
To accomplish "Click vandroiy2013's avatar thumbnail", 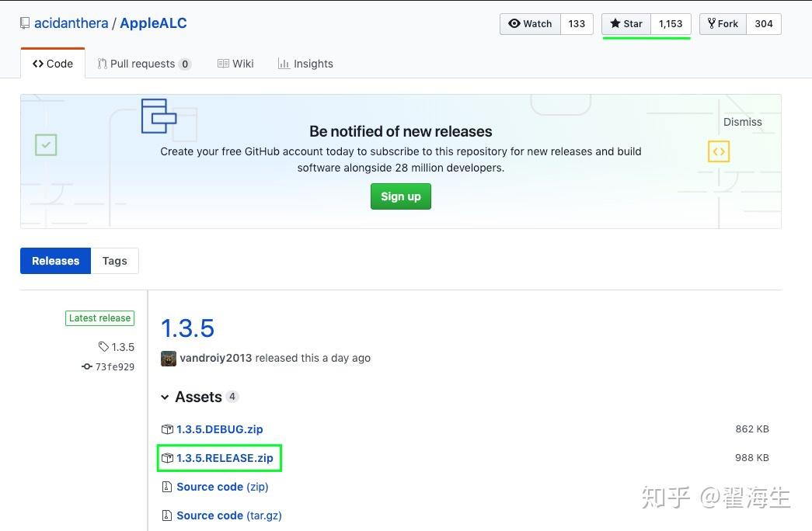I will [x=169, y=358].
